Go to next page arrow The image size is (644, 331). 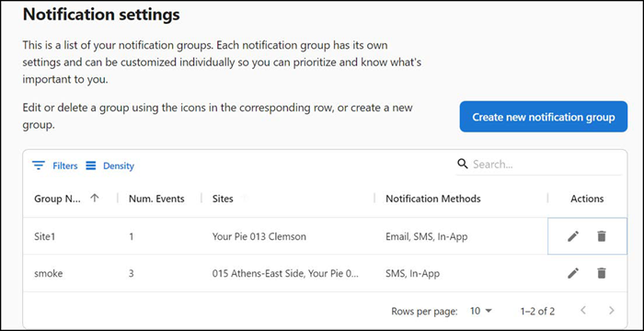point(611,311)
